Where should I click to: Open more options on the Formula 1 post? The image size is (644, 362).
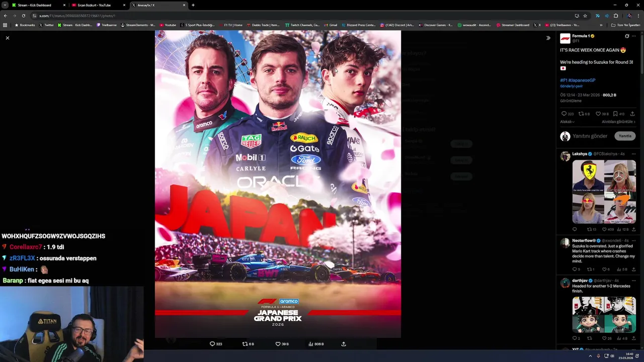pos(634,36)
